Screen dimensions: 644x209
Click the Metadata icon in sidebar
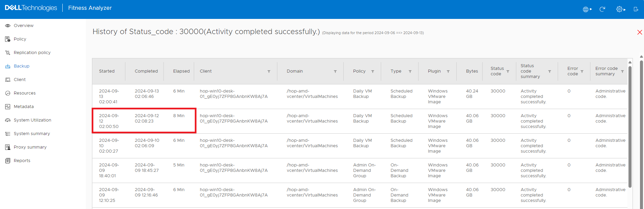(8, 107)
